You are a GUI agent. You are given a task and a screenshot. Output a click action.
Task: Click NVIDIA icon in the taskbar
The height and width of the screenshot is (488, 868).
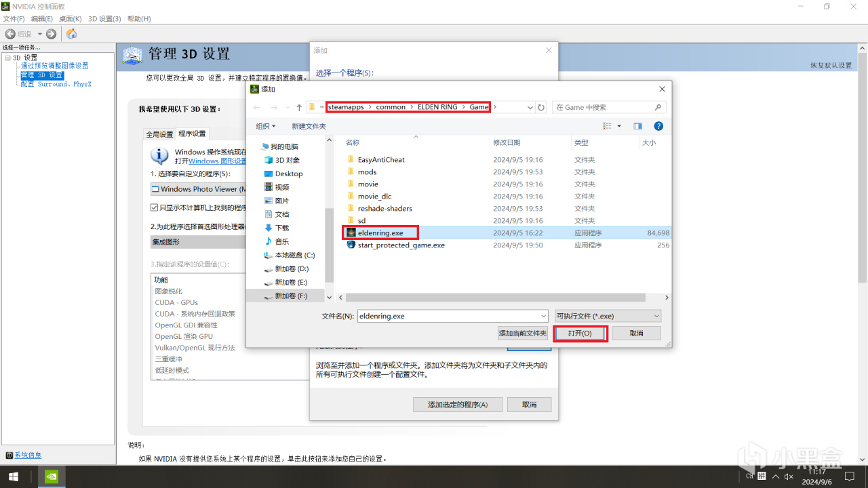coord(52,476)
